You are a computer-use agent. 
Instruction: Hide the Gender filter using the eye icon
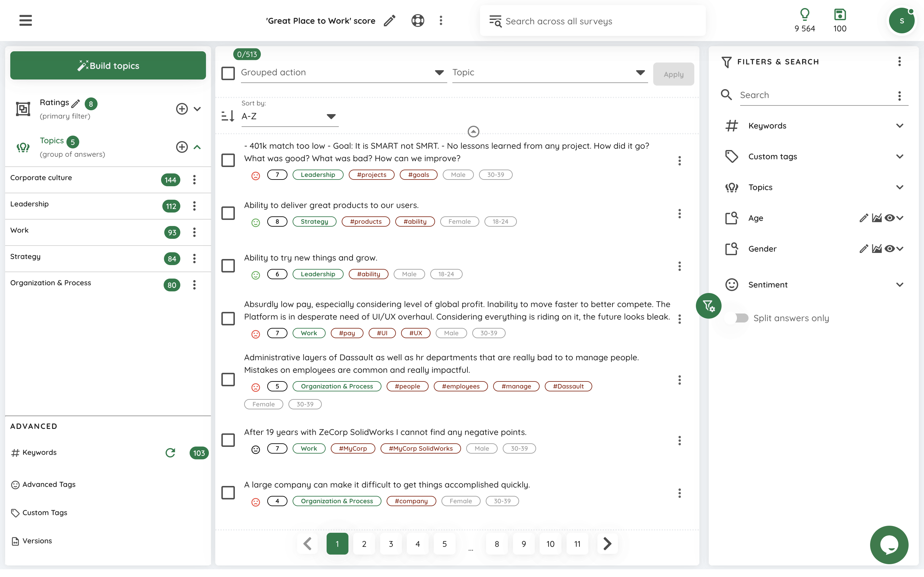point(889,249)
